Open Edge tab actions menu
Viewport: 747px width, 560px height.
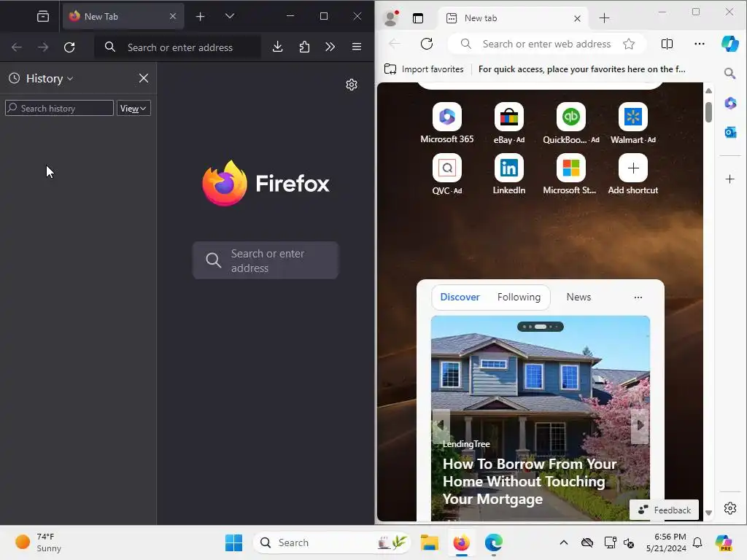[418, 18]
